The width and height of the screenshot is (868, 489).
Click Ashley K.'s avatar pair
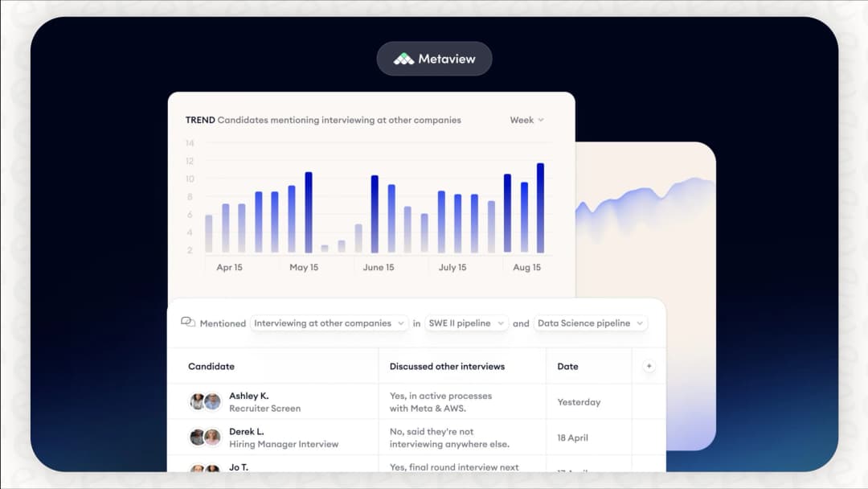pyautogui.click(x=205, y=401)
